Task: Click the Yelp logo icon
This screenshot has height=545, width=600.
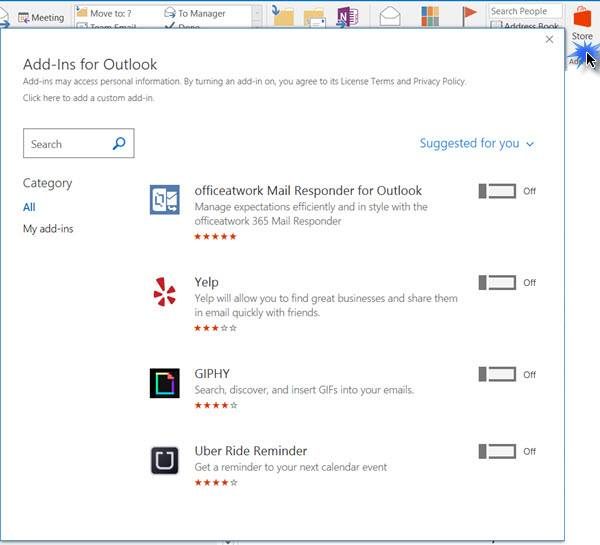Action: [165, 292]
